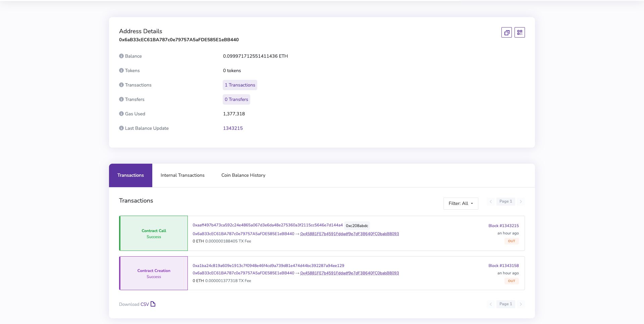Click the Last Balance Update info icon
The height and width of the screenshot is (324, 644).
click(x=121, y=128)
